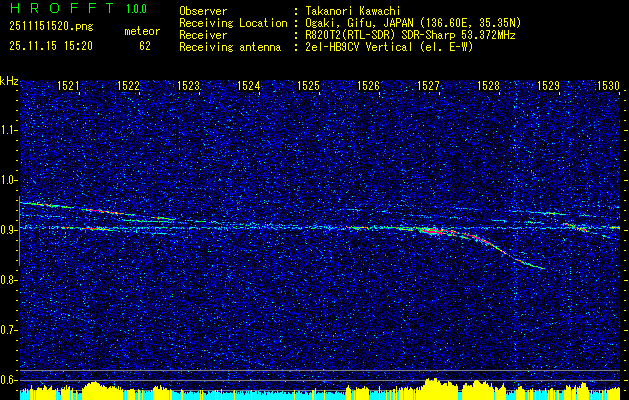The width and height of the screenshot is (629, 400).
Task: Click the 1521 time marker
Action: (x=68, y=85)
